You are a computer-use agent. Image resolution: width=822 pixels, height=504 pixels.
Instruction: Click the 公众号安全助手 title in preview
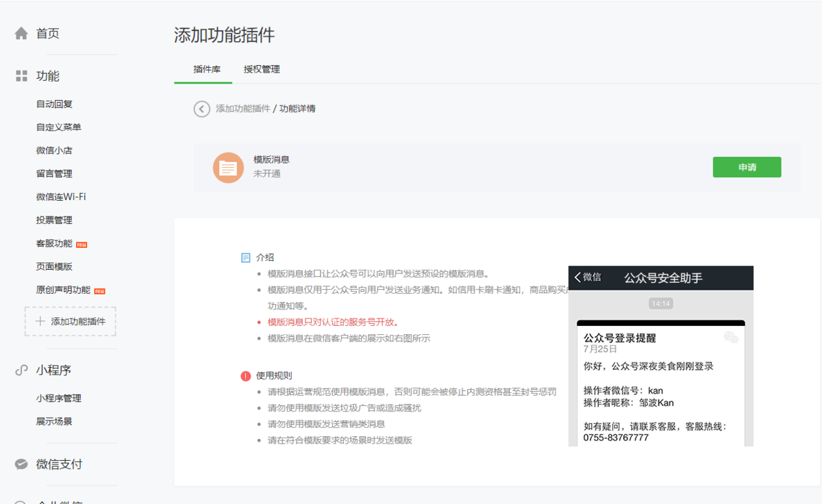[x=663, y=278]
